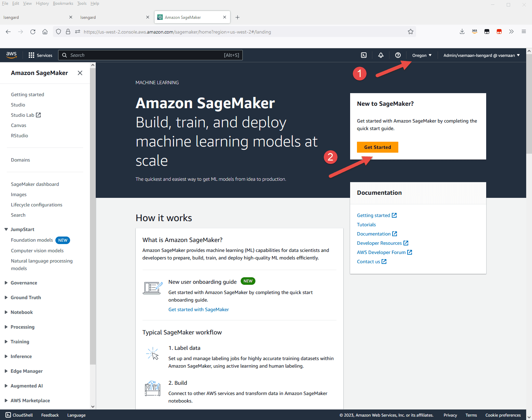This screenshot has height=420, width=532.
Task: Go to Studio in the sidebar
Action: coord(18,105)
